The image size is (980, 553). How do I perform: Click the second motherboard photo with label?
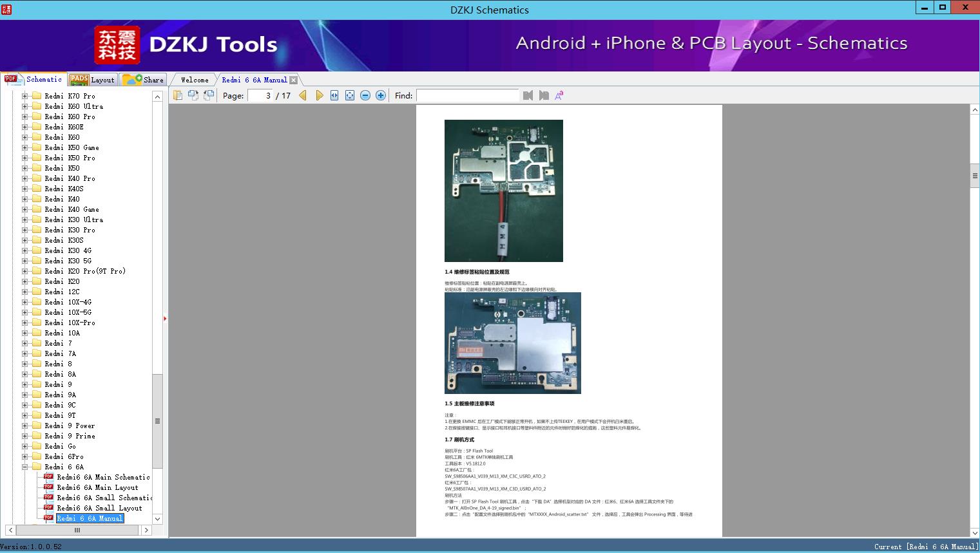[x=513, y=343]
